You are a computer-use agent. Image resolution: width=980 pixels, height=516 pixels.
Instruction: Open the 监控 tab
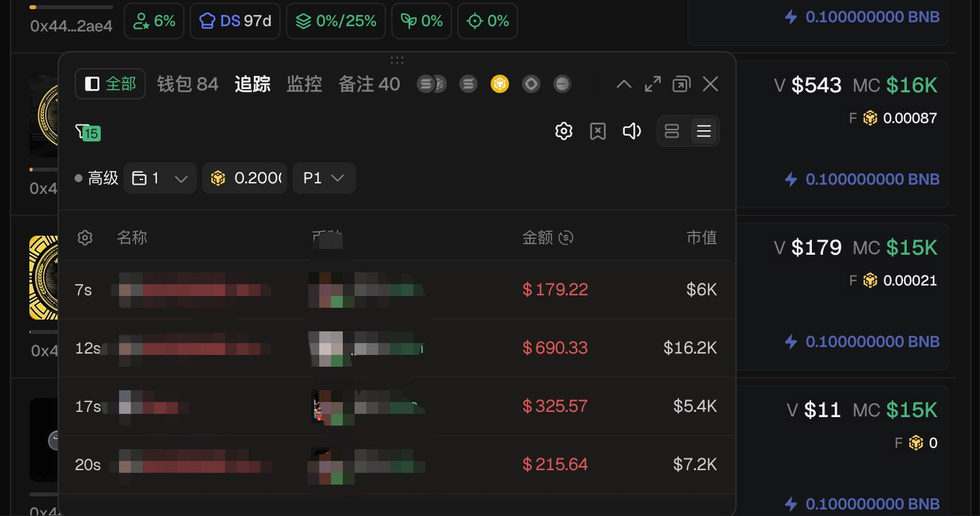coord(304,84)
